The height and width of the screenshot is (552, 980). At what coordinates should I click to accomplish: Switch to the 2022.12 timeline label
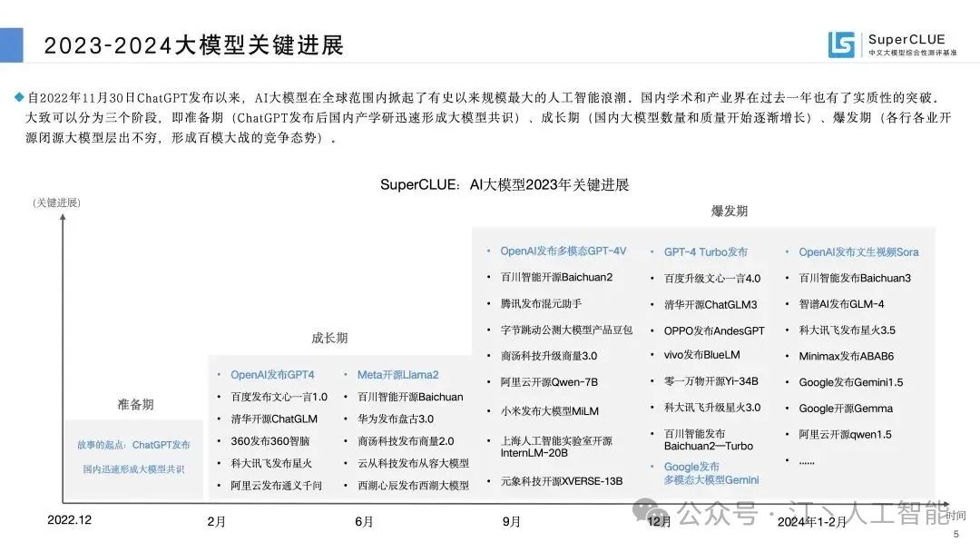pyautogui.click(x=68, y=522)
